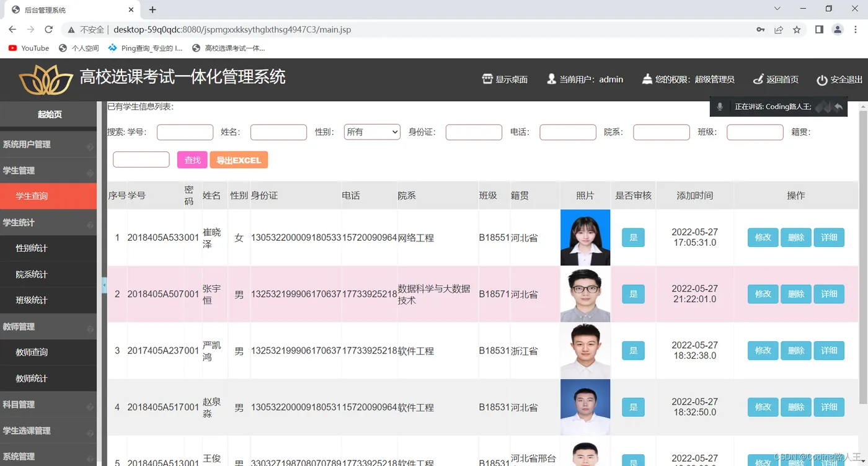The image size is (868, 466).
Task: Open 高校选课考试一体 bookmark
Action: point(229,48)
